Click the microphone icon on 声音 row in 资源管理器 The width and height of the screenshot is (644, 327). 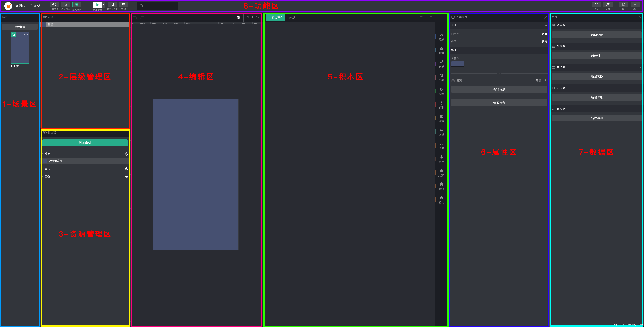126,169
